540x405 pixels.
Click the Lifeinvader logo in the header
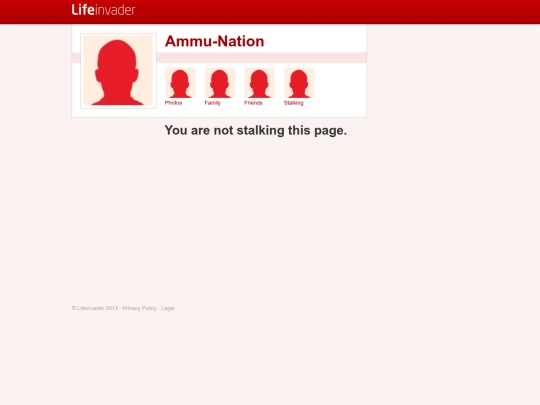(103, 10)
